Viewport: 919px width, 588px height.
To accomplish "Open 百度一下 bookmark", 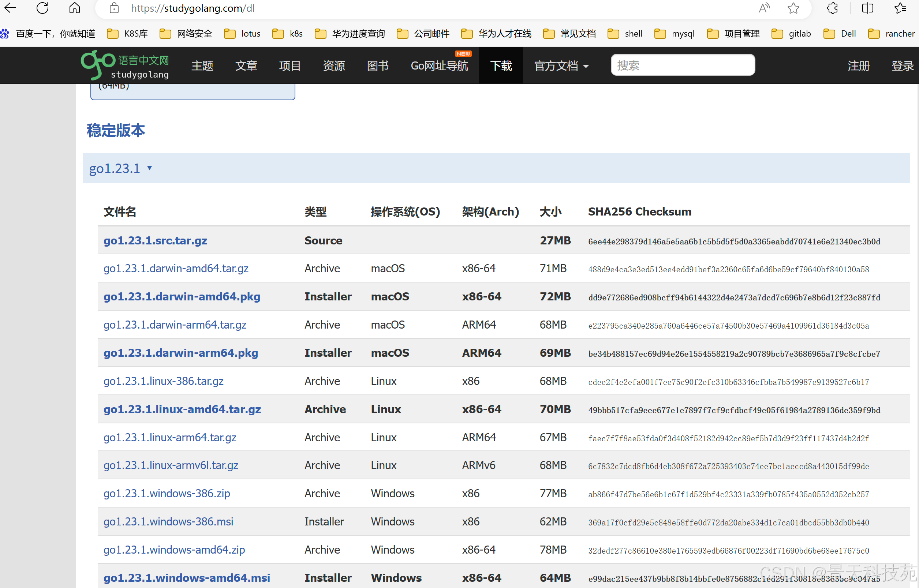I will point(48,34).
